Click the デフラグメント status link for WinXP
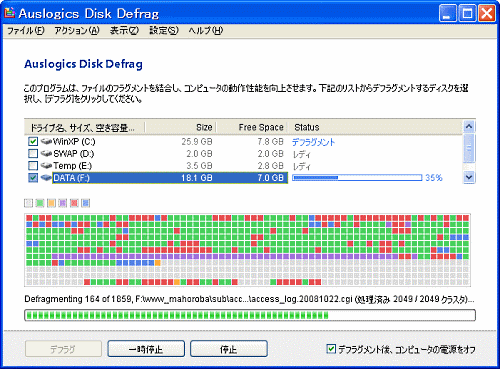The width and height of the screenshot is (500, 369). point(313,142)
